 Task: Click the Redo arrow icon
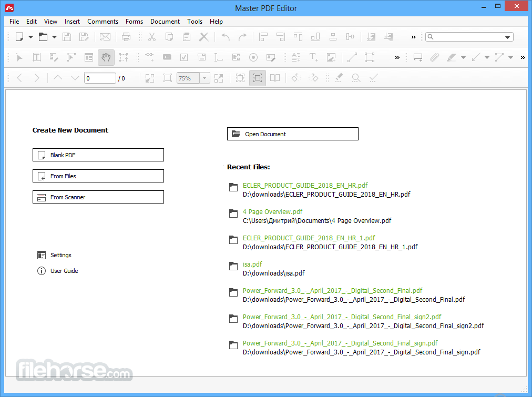(x=242, y=37)
